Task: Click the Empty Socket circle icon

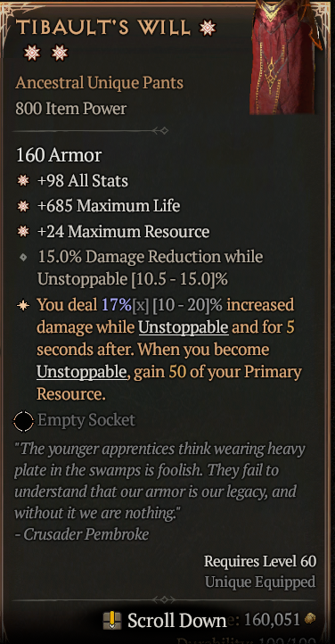Action: [23, 421]
